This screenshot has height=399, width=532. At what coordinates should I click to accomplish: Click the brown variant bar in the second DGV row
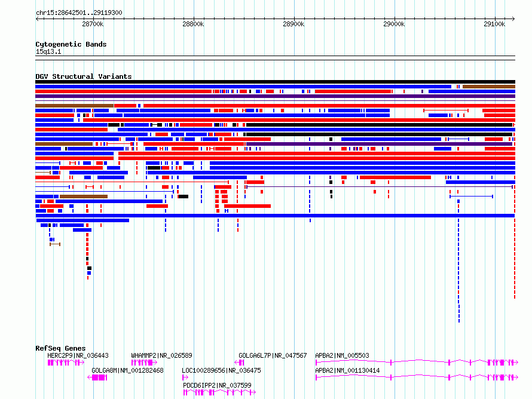click(x=489, y=87)
